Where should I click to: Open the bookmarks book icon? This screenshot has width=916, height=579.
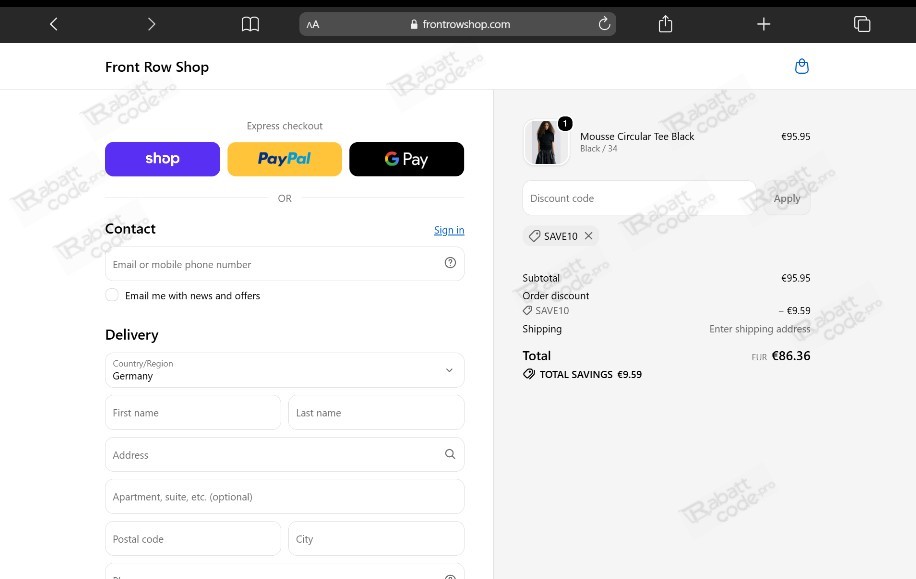click(x=250, y=24)
